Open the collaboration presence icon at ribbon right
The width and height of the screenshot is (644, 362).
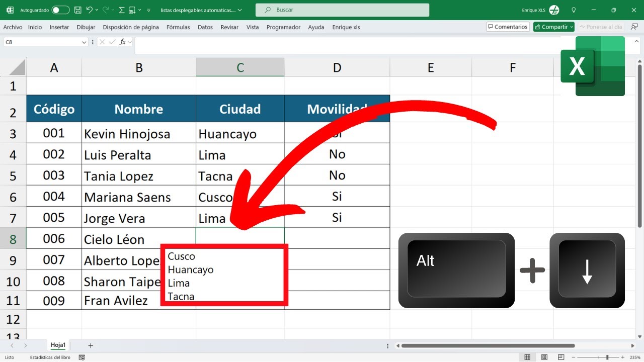click(x=634, y=27)
